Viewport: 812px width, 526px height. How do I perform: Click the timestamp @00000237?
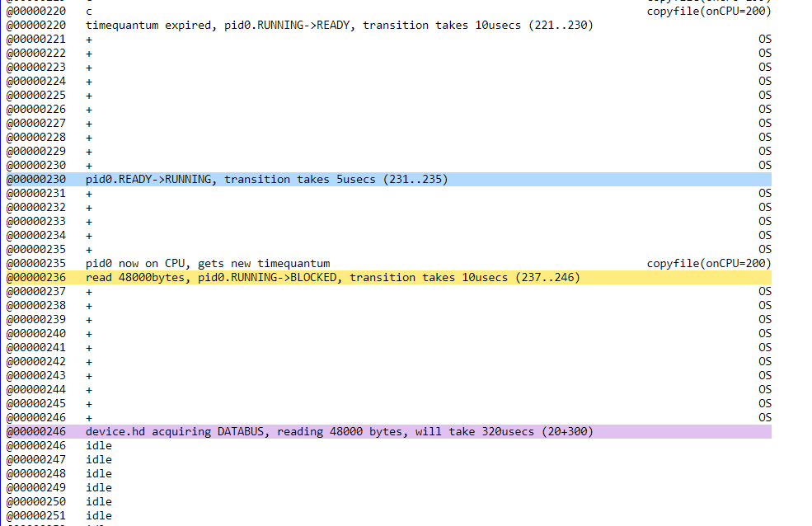tap(36, 291)
